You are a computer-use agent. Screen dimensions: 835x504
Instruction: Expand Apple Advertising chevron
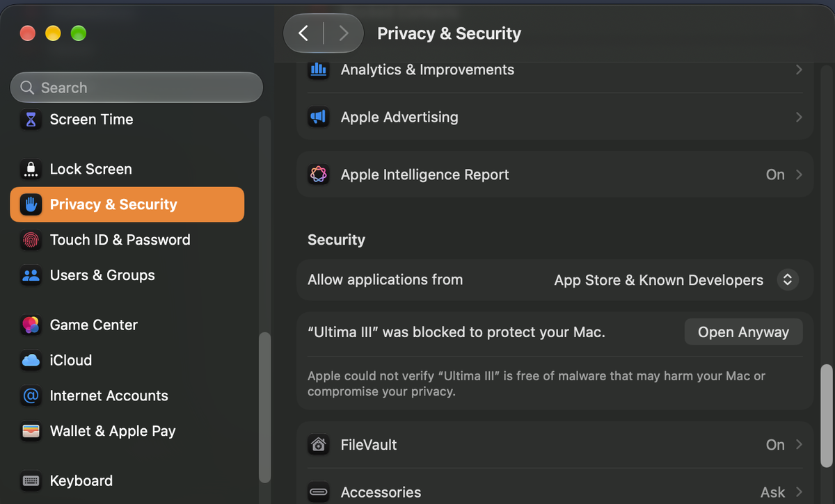[x=799, y=117]
